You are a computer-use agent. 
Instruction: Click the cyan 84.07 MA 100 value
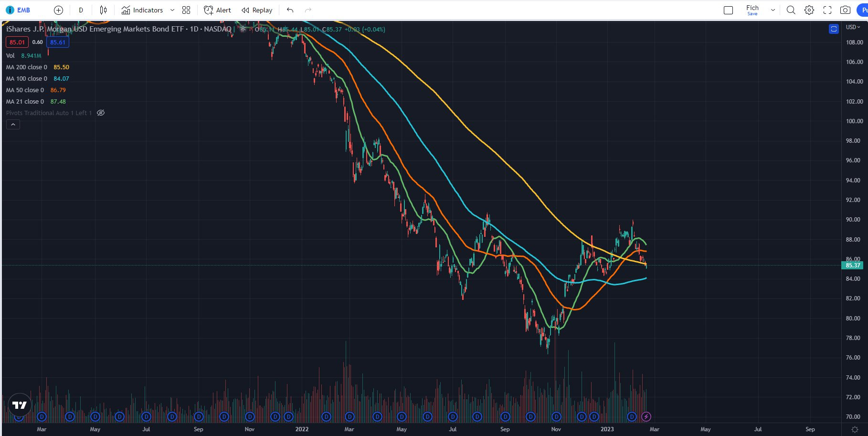61,78
